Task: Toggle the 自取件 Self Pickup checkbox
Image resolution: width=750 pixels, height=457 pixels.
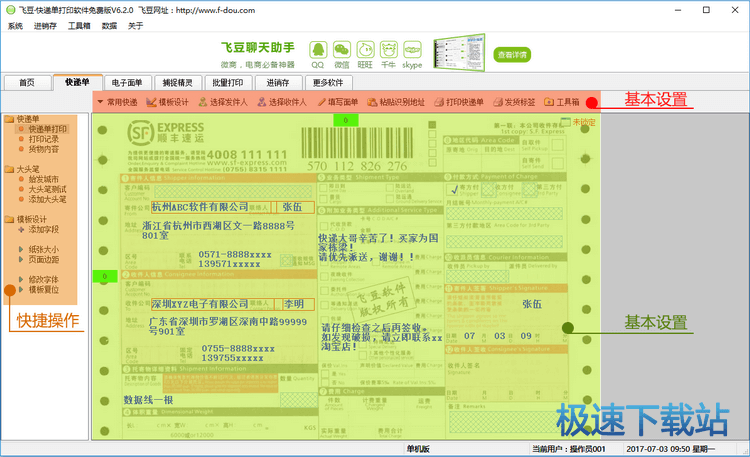Action: click(x=557, y=145)
